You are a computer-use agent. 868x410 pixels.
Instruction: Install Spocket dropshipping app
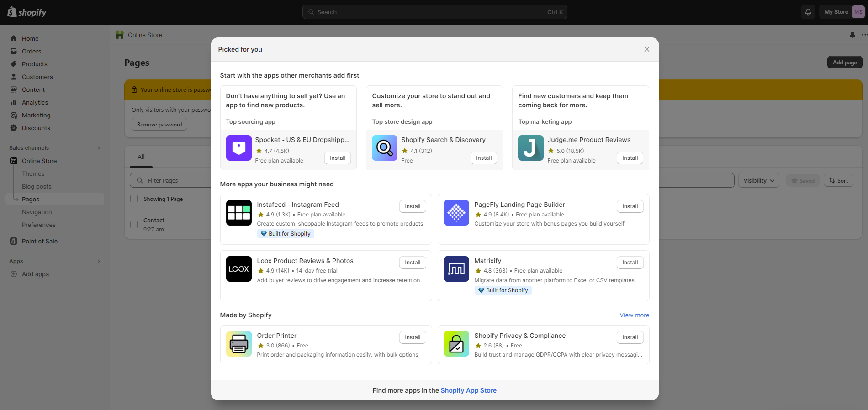point(338,158)
